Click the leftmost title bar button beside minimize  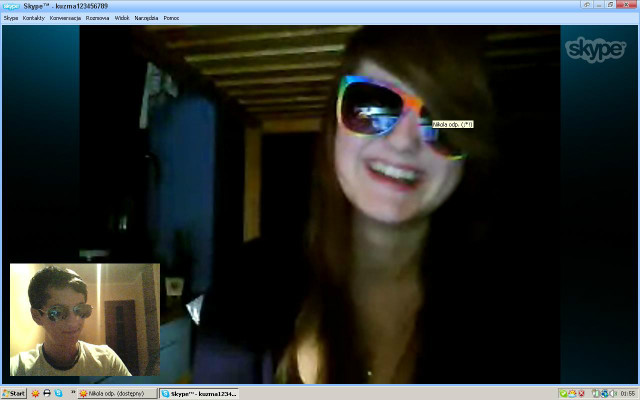tap(587, 5)
